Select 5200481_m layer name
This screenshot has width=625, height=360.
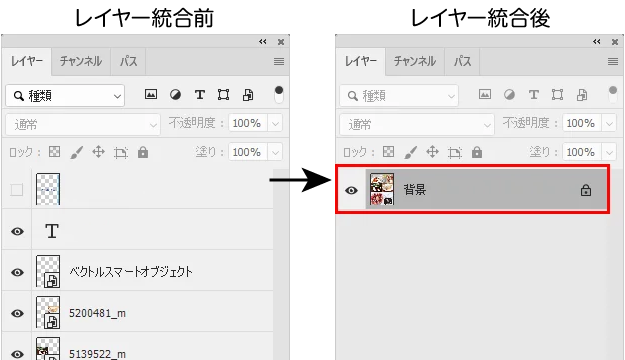97,313
